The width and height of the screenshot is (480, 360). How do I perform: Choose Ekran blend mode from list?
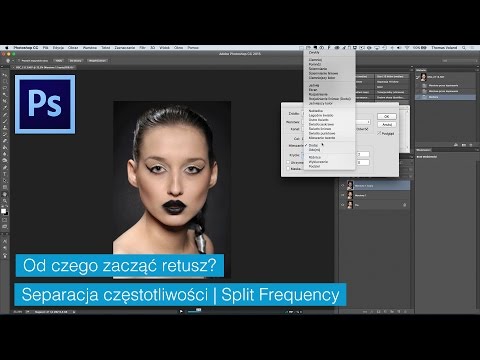click(313, 90)
